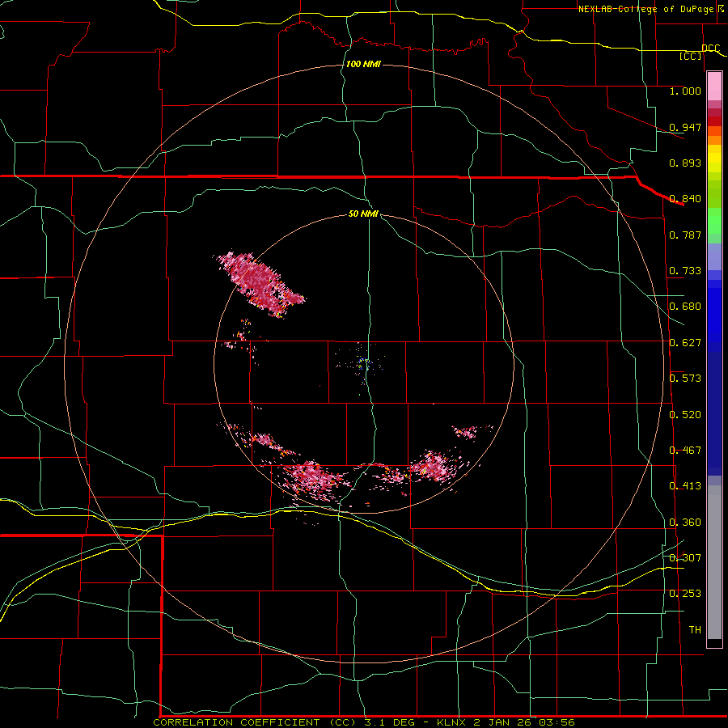This screenshot has width=728, height=728.
Task: Click the 0.413 color scale value
Action: coord(685,486)
